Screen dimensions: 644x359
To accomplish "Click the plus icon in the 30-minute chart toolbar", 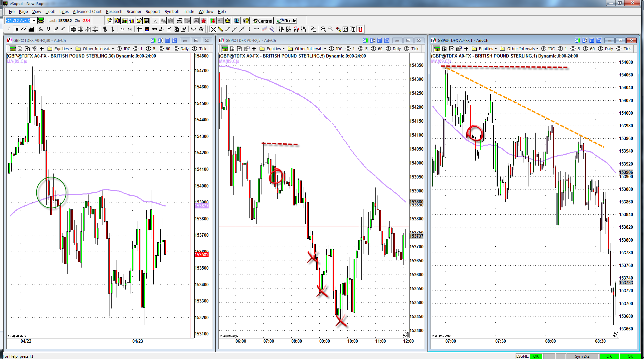I will pyautogui.click(x=42, y=49).
